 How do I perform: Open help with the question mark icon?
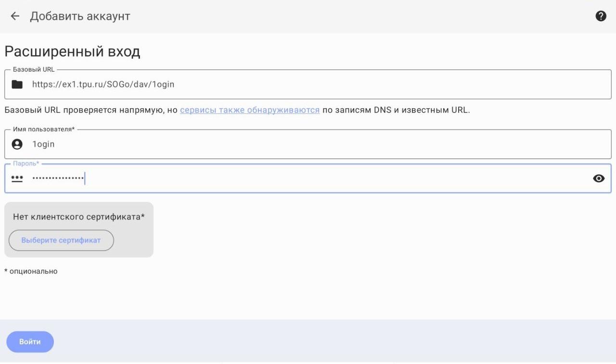coord(601,16)
